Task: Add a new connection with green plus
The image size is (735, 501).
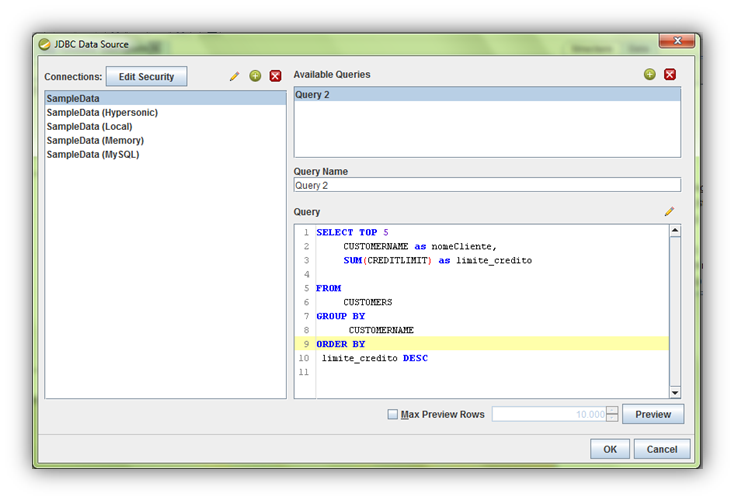Action: click(255, 76)
